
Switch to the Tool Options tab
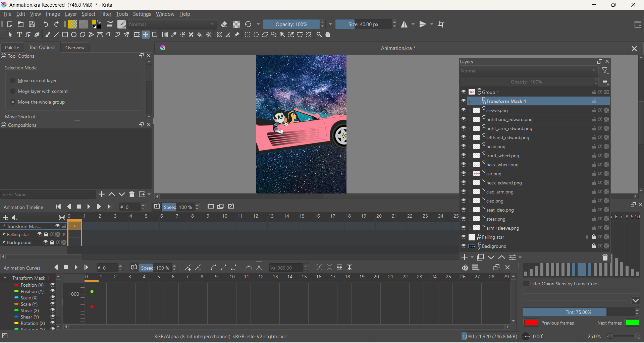pos(42,47)
